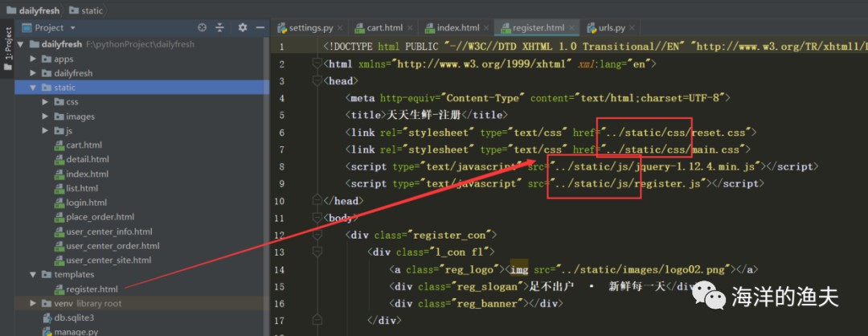
Task: Click dailyfresh breadcrumb in navigation bar
Action: point(33,10)
